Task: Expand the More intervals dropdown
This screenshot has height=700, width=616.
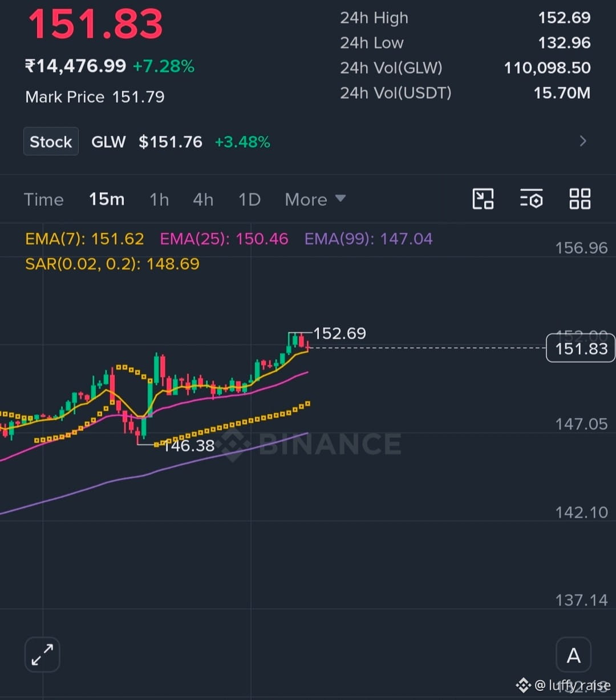Action: point(315,200)
